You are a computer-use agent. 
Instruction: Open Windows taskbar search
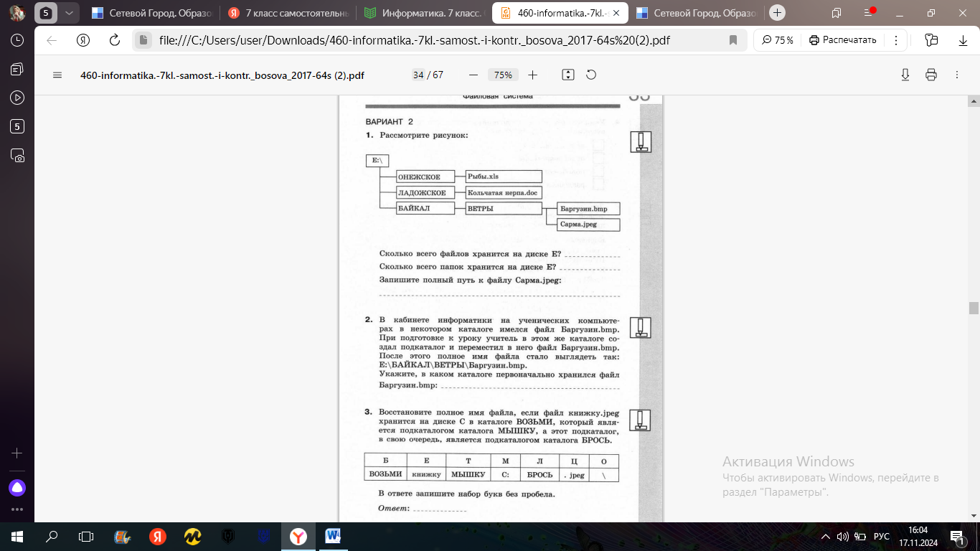point(52,536)
